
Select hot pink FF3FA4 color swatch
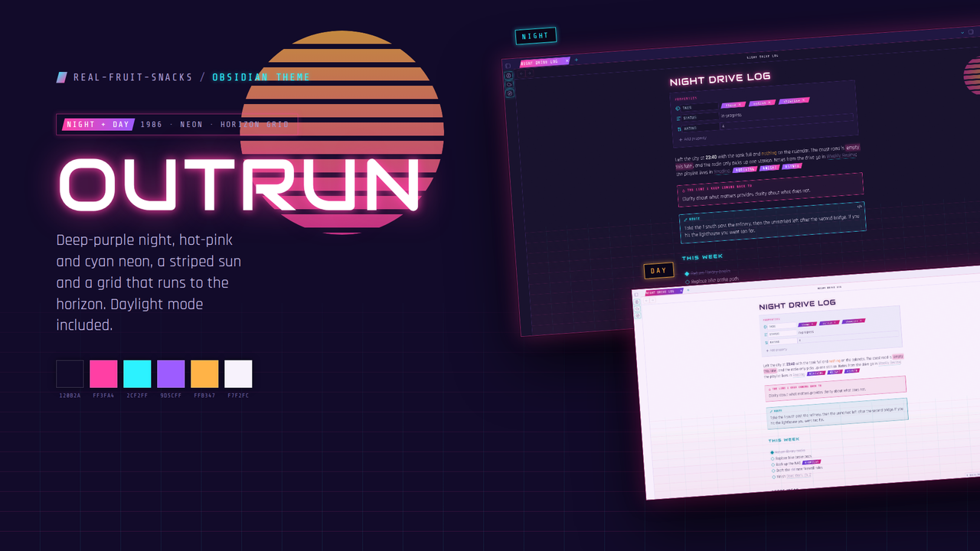(x=103, y=374)
